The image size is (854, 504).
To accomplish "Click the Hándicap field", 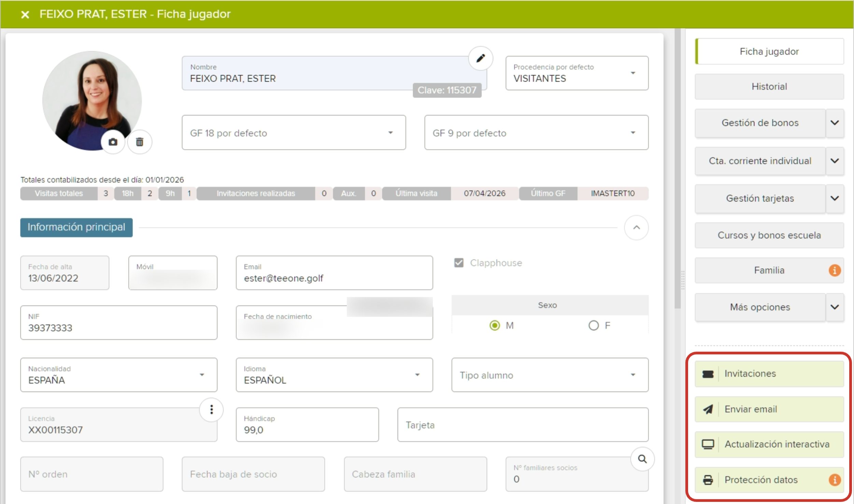I will (x=307, y=425).
